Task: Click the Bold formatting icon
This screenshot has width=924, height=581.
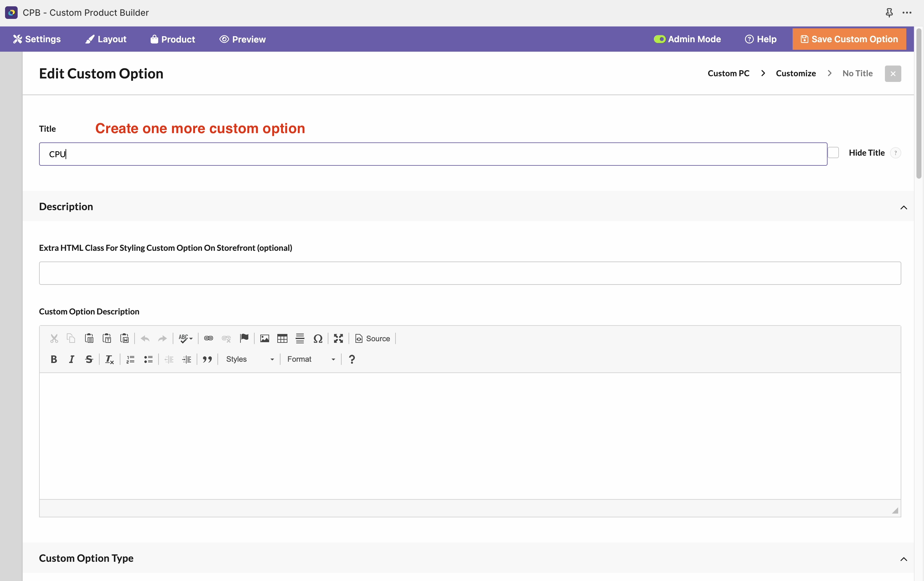Action: click(x=54, y=359)
